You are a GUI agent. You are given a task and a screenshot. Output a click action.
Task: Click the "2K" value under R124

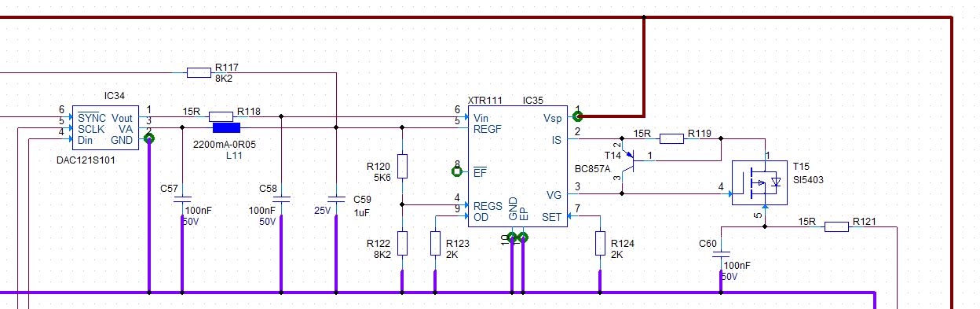[x=617, y=256]
